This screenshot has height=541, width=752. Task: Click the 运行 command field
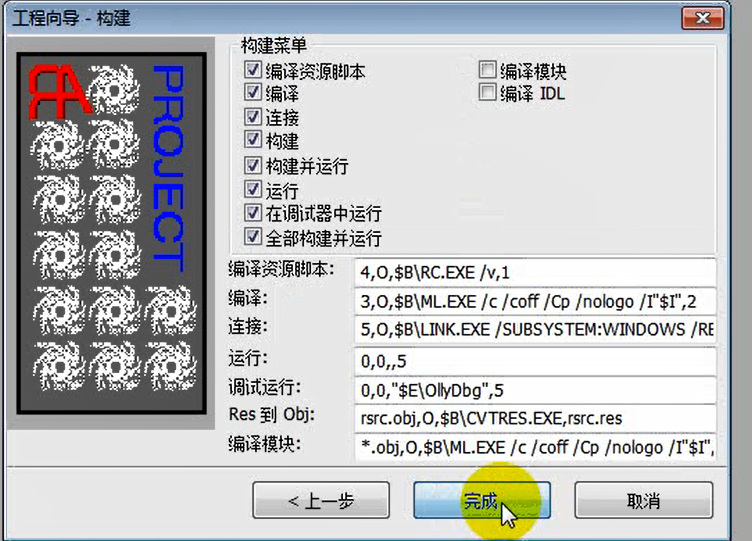535,361
